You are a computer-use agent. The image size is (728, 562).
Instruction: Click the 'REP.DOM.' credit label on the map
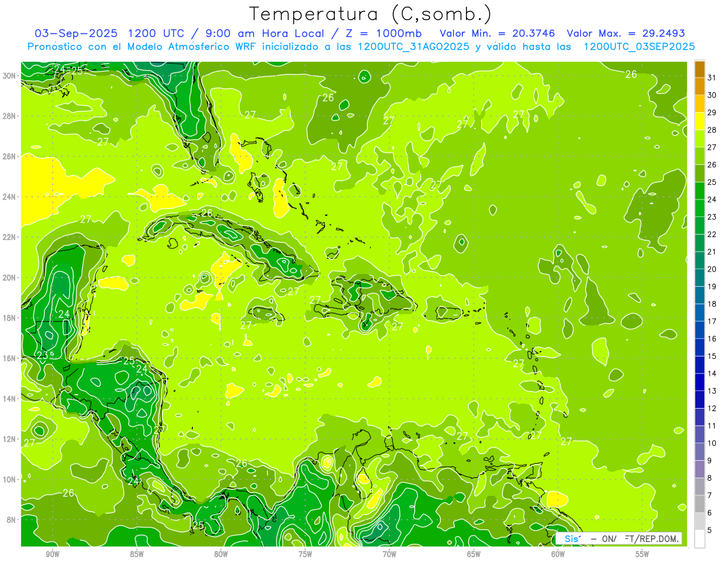coord(658,539)
